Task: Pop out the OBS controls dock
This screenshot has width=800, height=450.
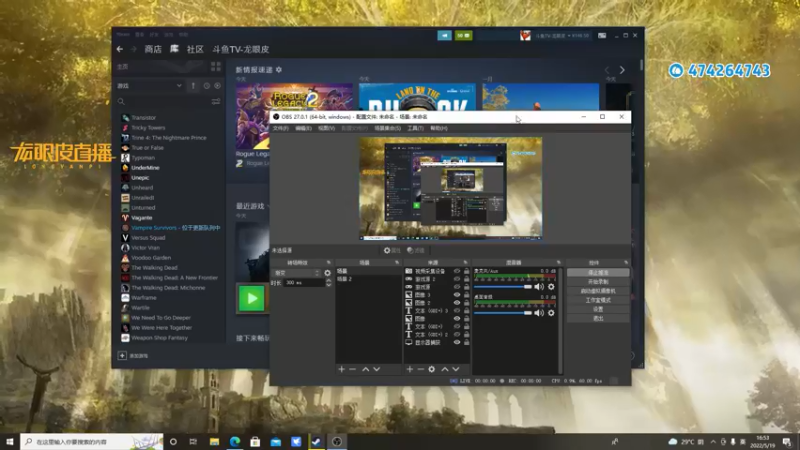Action: coord(626,262)
